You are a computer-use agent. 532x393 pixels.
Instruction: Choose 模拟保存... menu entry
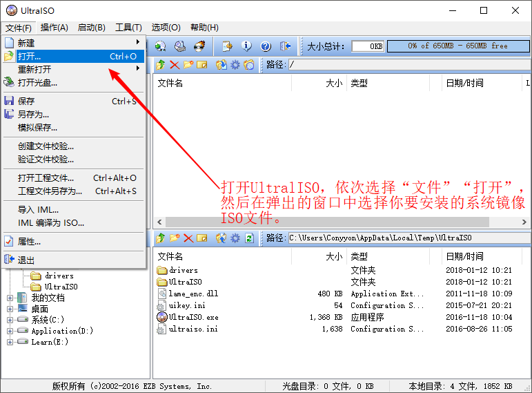pos(74,128)
